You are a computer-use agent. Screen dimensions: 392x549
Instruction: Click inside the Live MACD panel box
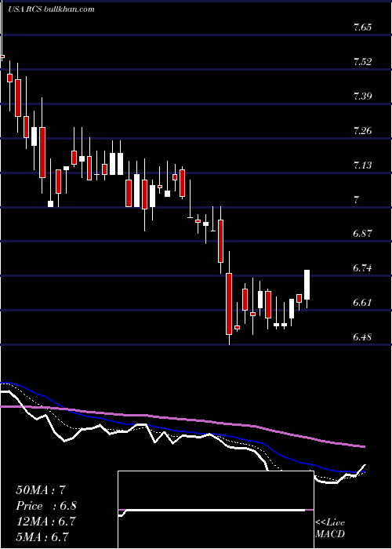click(216, 510)
